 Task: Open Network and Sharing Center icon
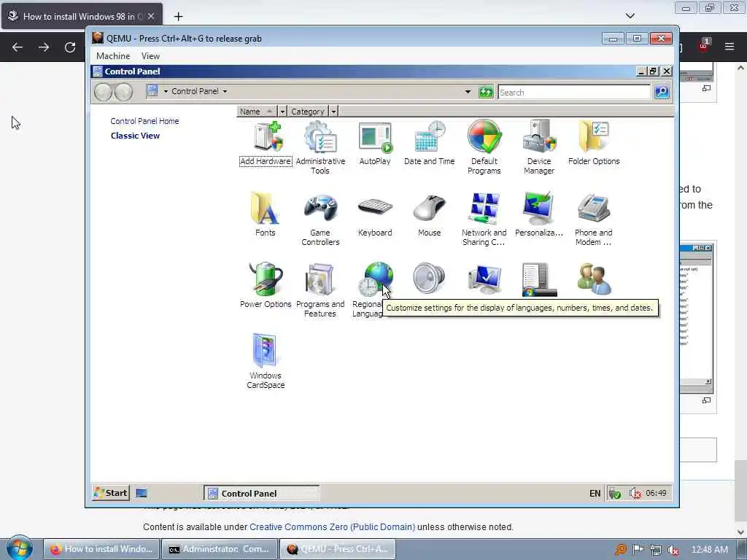pos(484,219)
